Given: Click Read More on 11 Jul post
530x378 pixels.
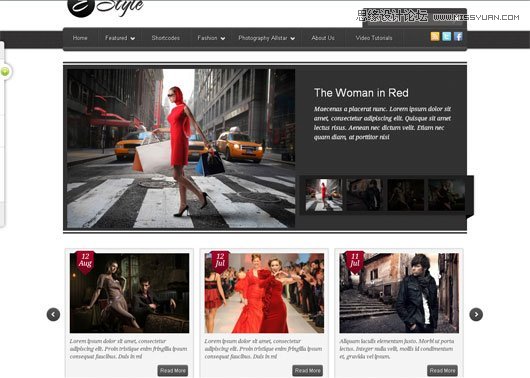Looking at the screenshot, I should click(442, 371).
